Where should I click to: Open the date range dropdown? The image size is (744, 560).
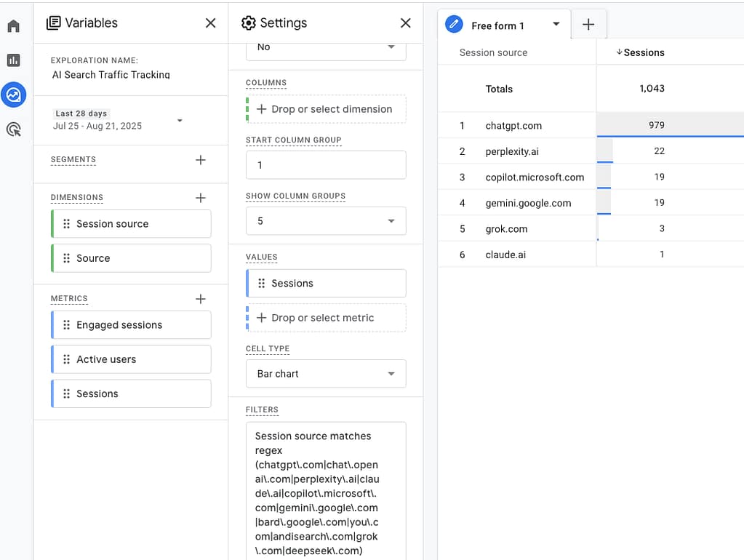pos(180,121)
